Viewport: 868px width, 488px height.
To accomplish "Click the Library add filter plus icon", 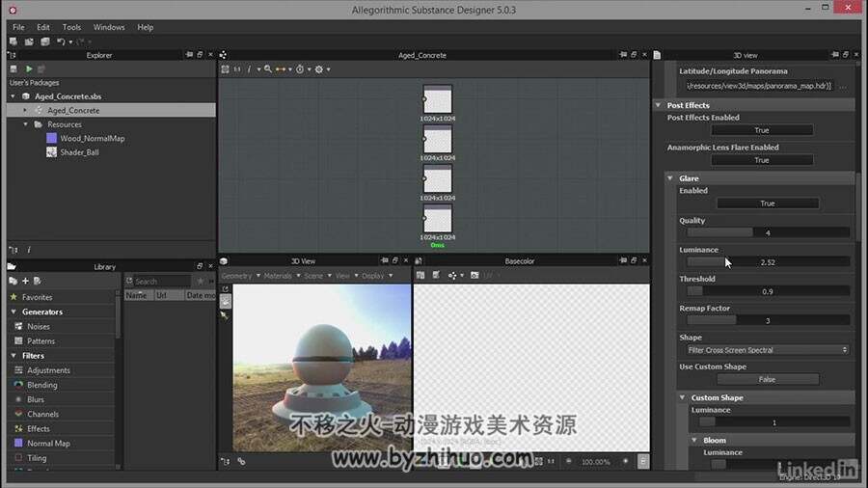I will [x=25, y=281].
